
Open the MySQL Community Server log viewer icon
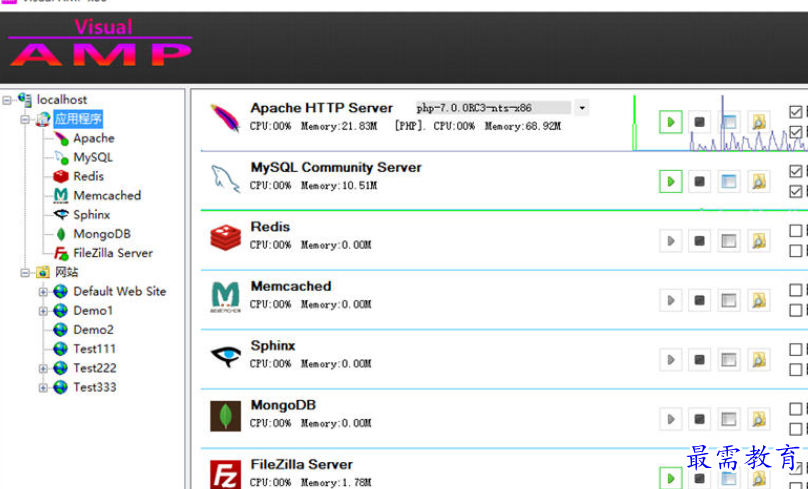point(759,181)
